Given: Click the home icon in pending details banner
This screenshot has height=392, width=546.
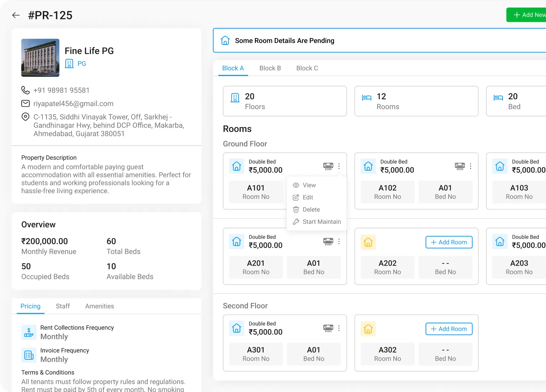Looking at the screenshot, I should [x=225, y=41].
